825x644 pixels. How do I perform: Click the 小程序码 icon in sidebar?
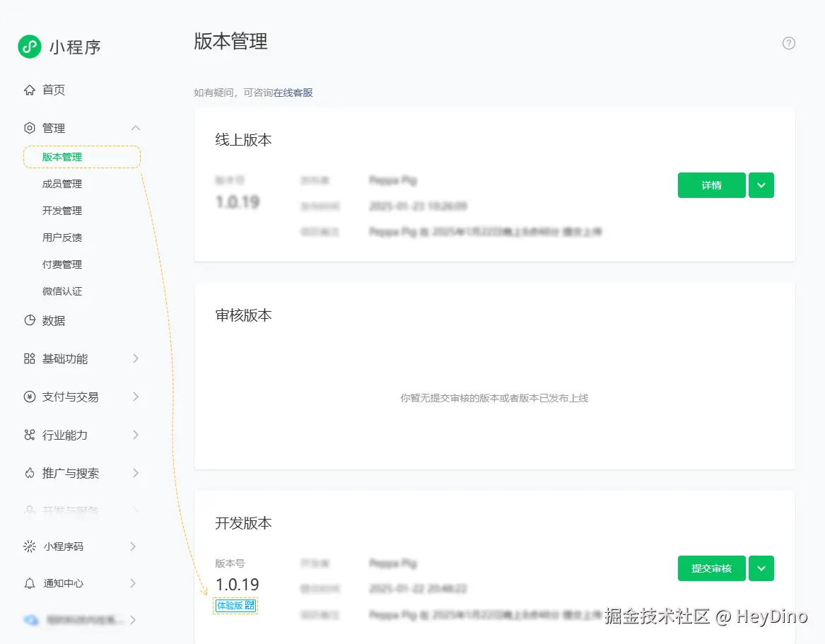click(x=28, y=546)
